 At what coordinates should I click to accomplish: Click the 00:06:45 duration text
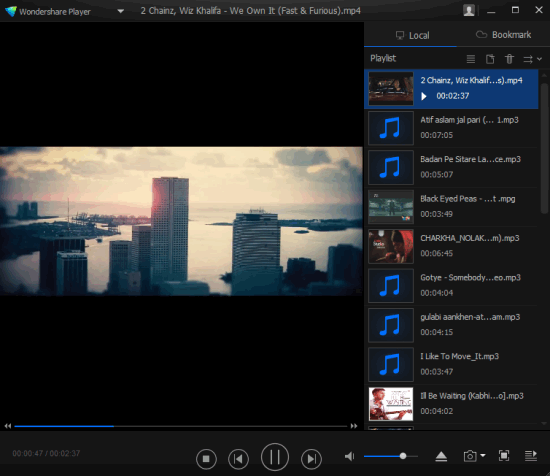pyautogui.click(x=436, y=253)
